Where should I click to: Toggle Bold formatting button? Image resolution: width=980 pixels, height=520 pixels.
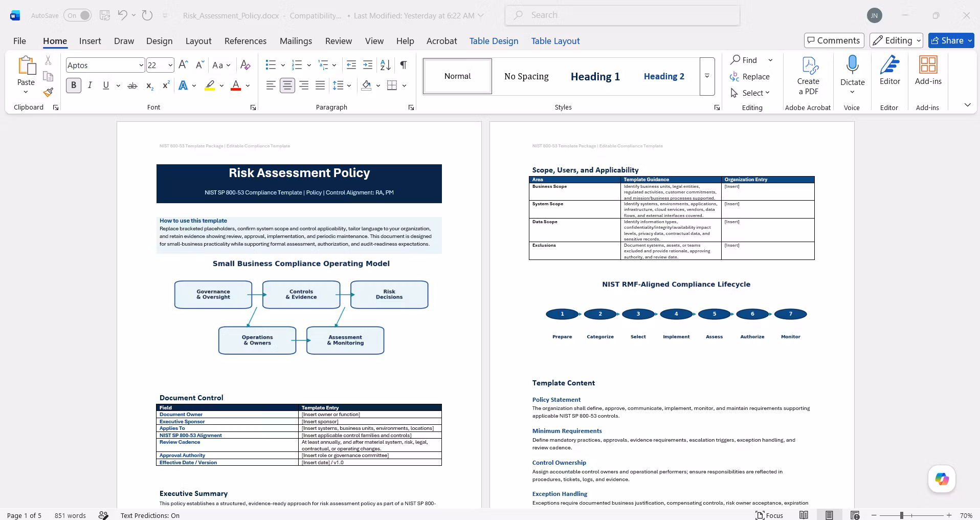(x=74, y=85)
